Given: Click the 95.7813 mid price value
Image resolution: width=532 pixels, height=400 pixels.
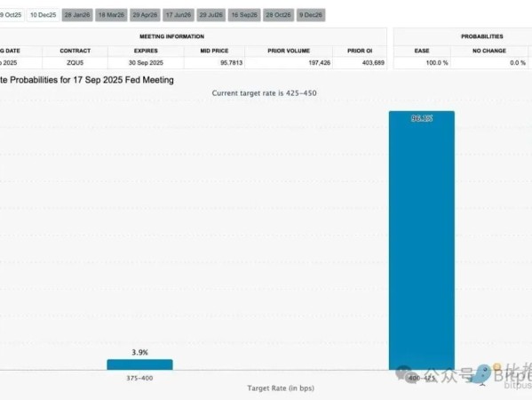Looking at the screenshot, I should coord(232,63).
